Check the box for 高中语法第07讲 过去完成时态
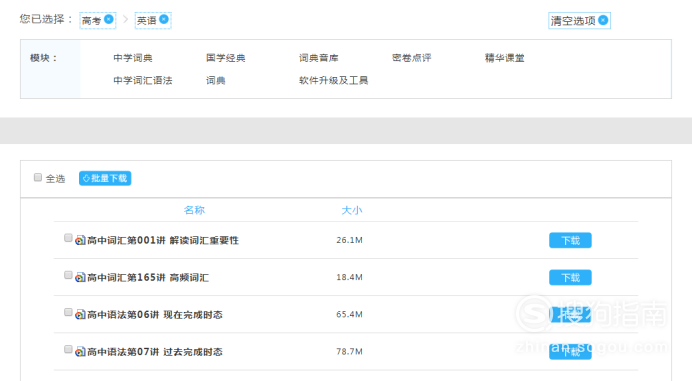692x381 pixels. [68, 349]
